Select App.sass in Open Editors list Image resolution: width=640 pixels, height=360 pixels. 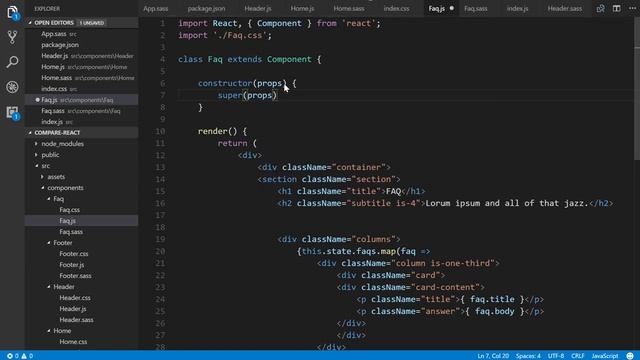click(x=53, y=34)
